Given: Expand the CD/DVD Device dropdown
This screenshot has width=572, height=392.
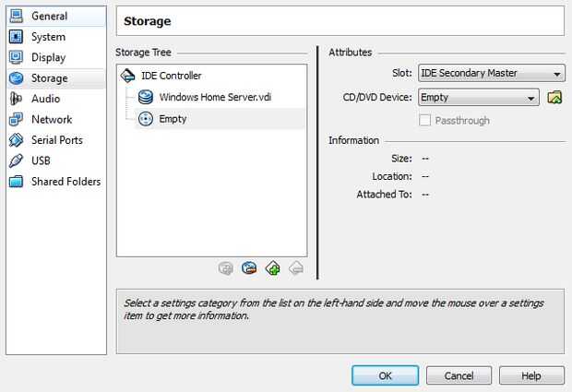Looking at the screenshot, I should click(x=478, y=97).
